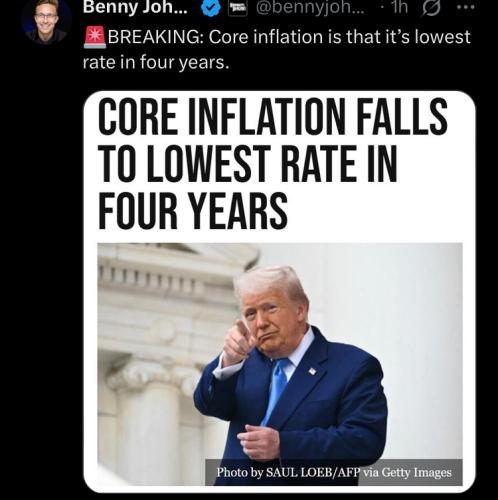The height and width of the screenshot is (500, 498).
Task: Click the blue verified checkmark badge
Action: (211, 8)
